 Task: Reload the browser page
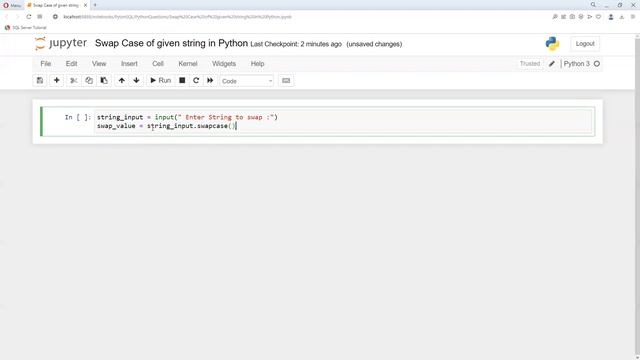tap(29, 17)
